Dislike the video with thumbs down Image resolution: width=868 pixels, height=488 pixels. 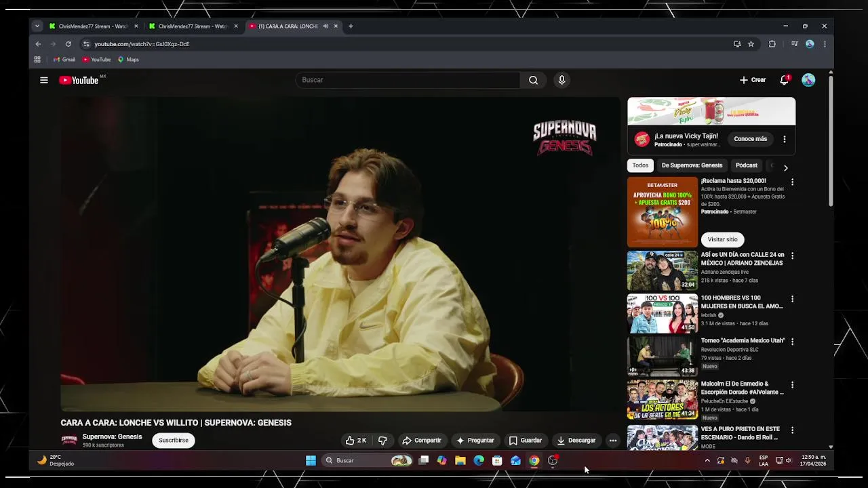pyautogui.click(x=382, y=441)
